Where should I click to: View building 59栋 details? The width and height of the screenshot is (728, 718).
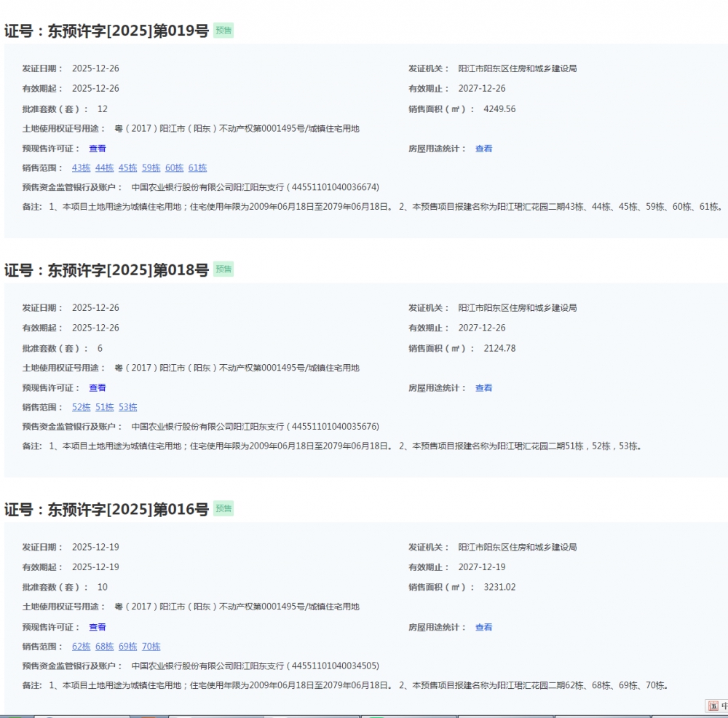click(x=151, y=168)
